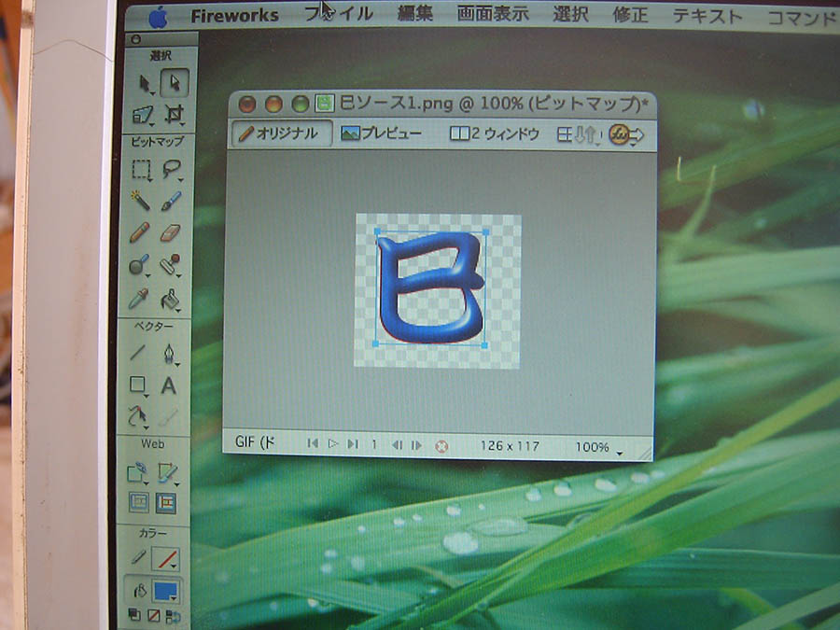
Task: Click the GIF export format label
Action: coord(255,442)
